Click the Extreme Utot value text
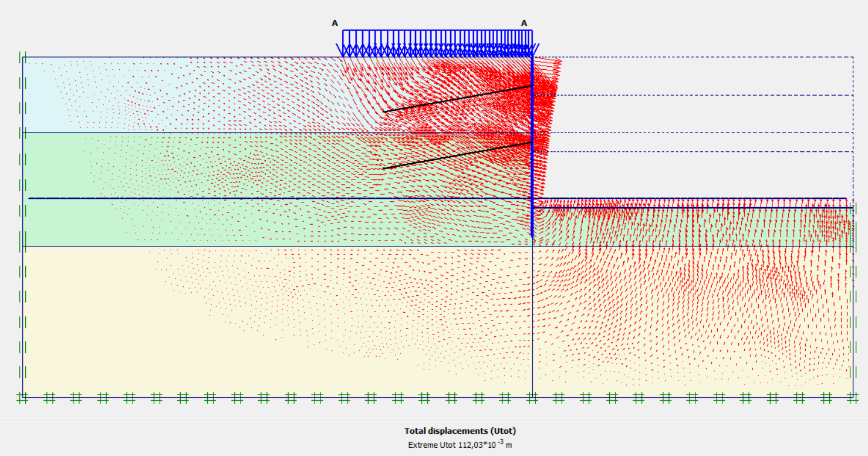 pos(460,445)
